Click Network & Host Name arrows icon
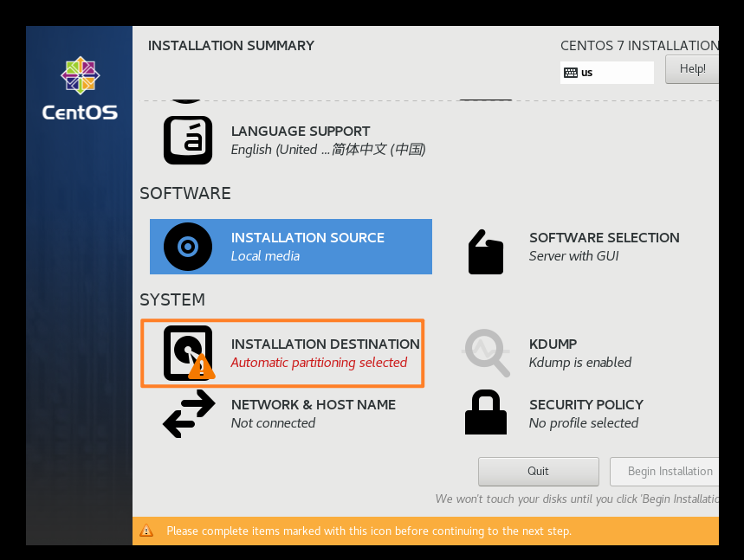The image size is (744, 560). [189, 414]
